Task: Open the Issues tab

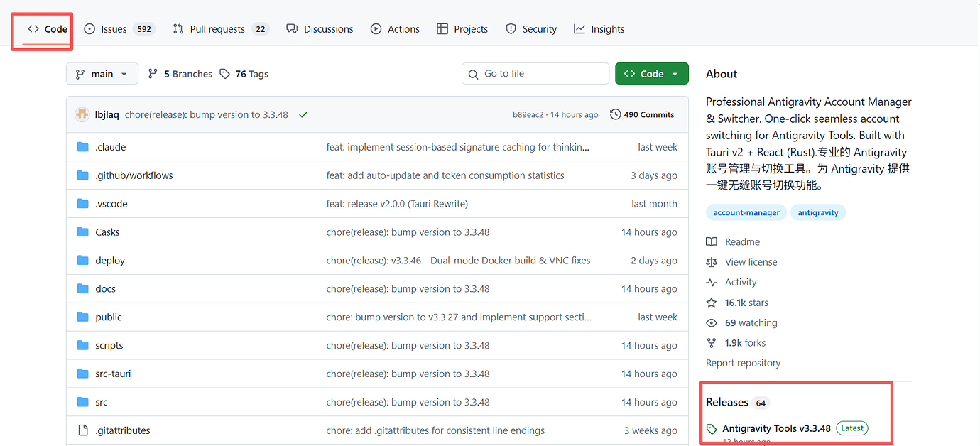Action: [119, 29]
